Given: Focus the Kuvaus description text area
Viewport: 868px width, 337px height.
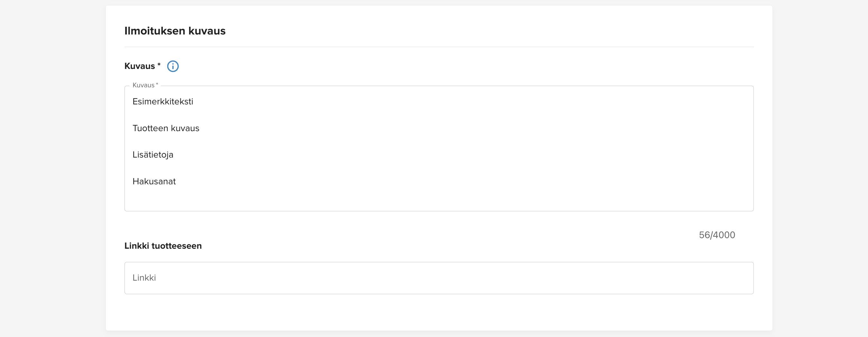Looking at the screenshot, I should tap(439, 149).
